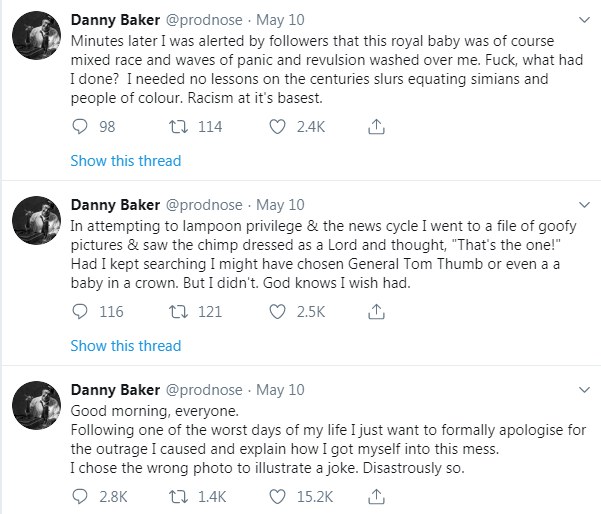This screenshot has height=514, width=601.
Task: Reply to the 'Good morning, everyone' tweet
Action: coord(80,497)
